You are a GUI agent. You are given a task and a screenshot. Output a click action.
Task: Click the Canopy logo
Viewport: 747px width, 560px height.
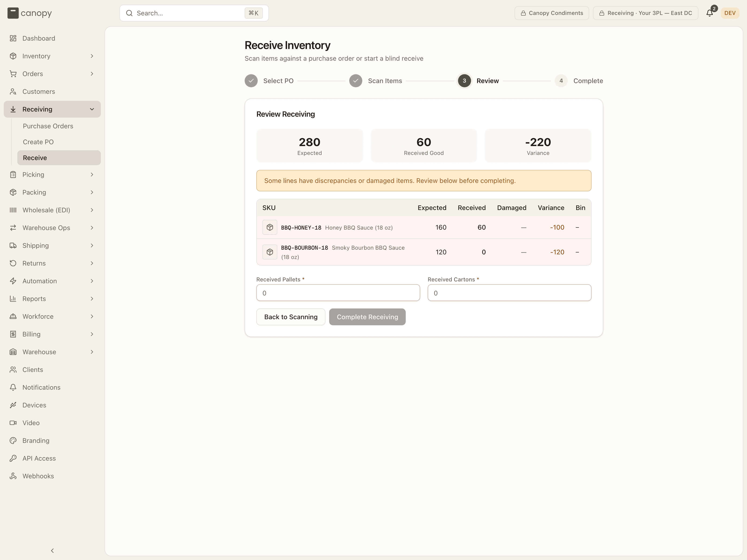click(30, 13)
